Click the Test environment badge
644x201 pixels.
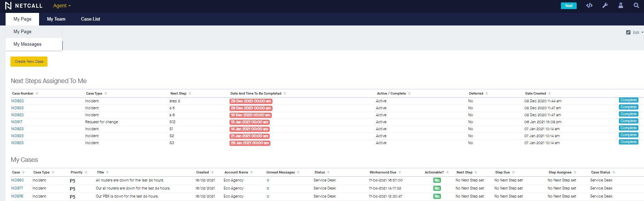tap(568, 6)
